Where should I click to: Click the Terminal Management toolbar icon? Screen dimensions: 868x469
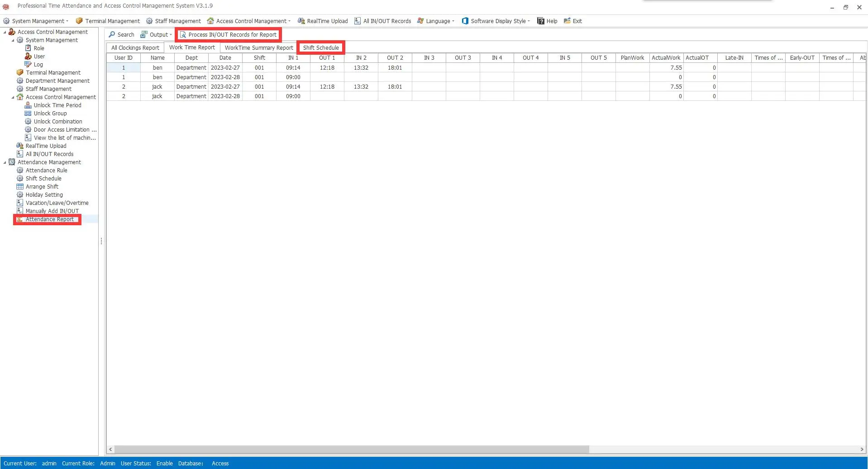[x=79, y=21]
